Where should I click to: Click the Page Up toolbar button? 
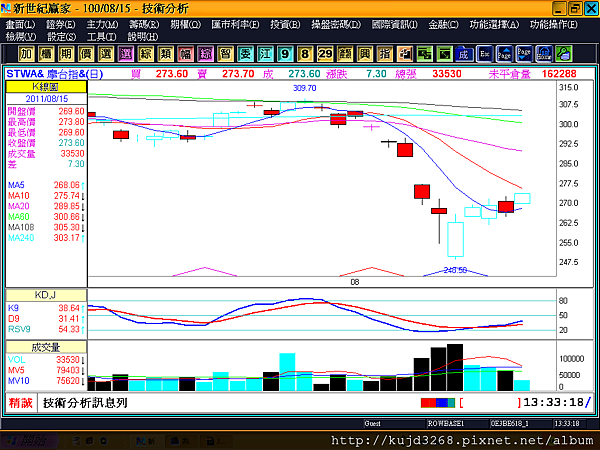[x=504, y=54]
